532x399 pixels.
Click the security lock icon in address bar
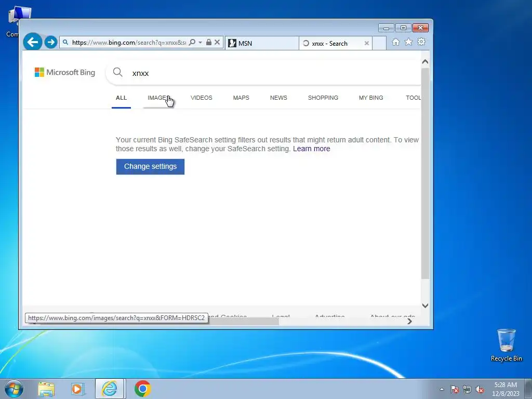coord(209,43)
